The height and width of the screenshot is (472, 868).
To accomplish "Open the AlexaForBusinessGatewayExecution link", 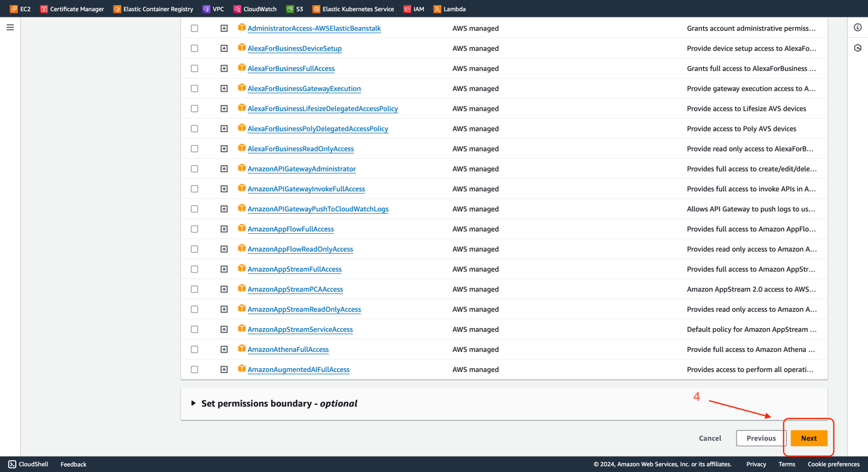I will point(304,89).
